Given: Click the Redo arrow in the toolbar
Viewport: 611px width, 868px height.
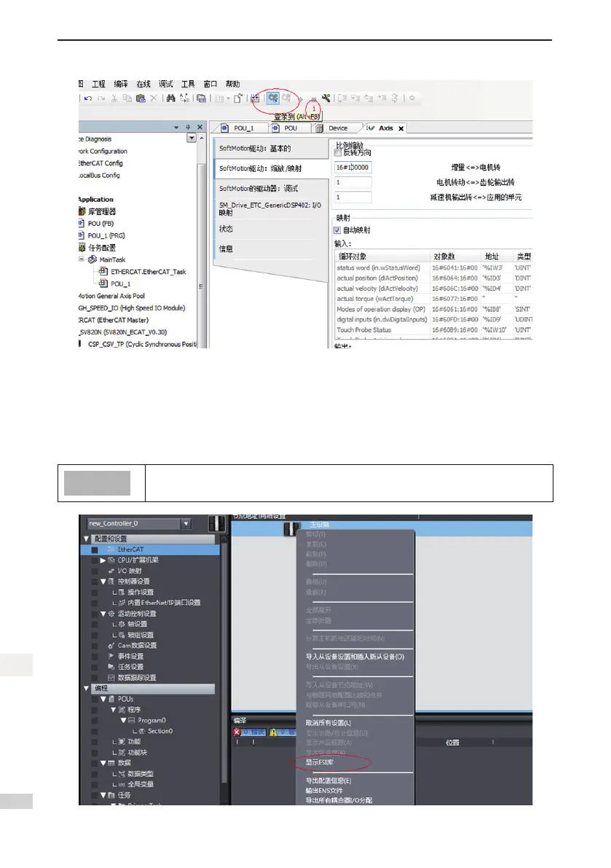Looking at the screenshot, I should coord(102,98).
